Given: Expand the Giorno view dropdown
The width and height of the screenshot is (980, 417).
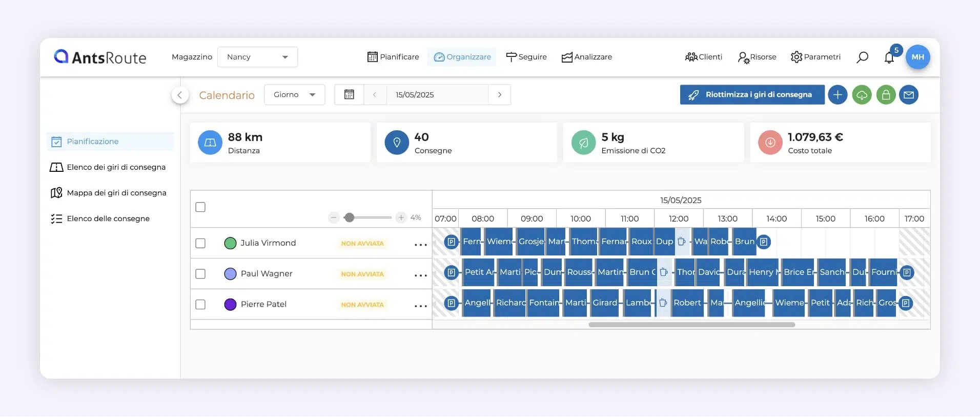Looking at the screenshot, I should [294, 95].
